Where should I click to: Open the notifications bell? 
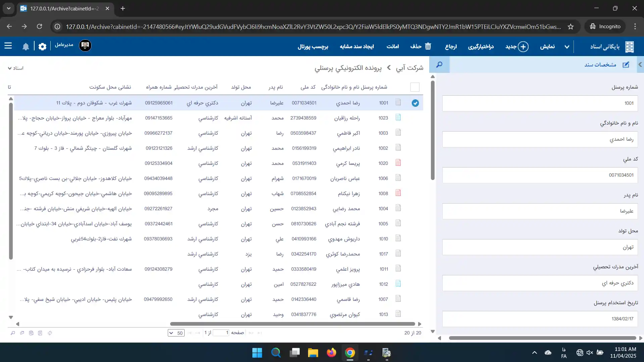tap(26, 46)
